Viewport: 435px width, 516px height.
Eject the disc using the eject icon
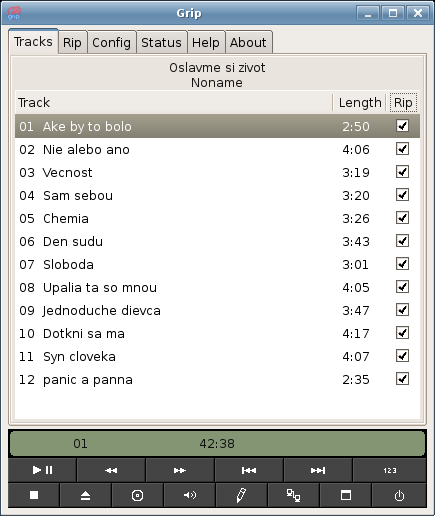(x=85, y=495)
